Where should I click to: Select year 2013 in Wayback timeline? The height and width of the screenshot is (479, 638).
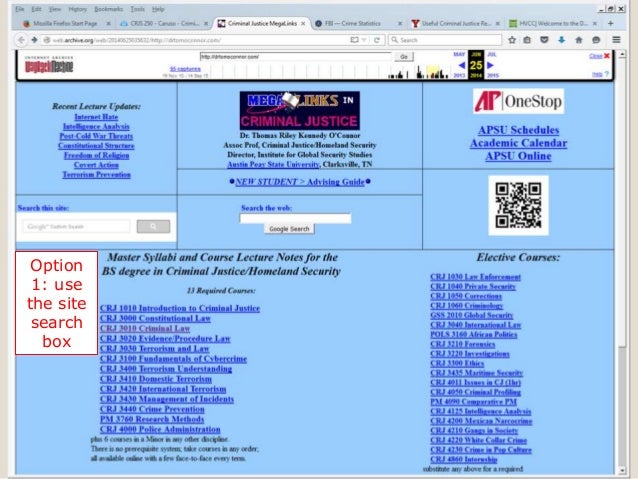point(459,75)
